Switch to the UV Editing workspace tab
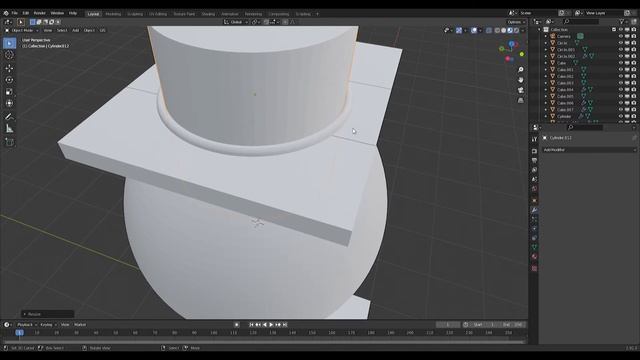The height and width of the screenshot is (360, 640). tap(158, 14)
